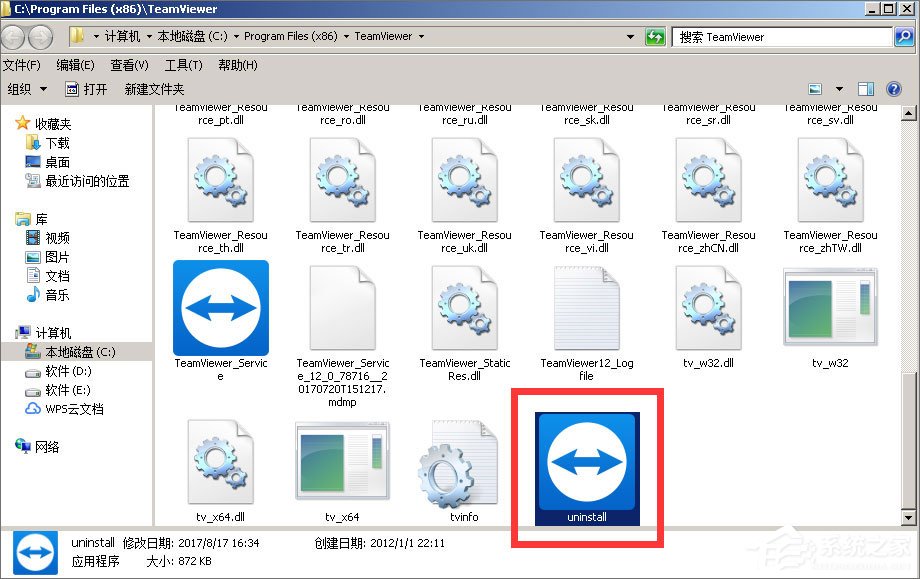The height and width of the screenshot is (579, 920).
Task: Click the 新建文件夹 toolbar button
Action: point(154,88)
